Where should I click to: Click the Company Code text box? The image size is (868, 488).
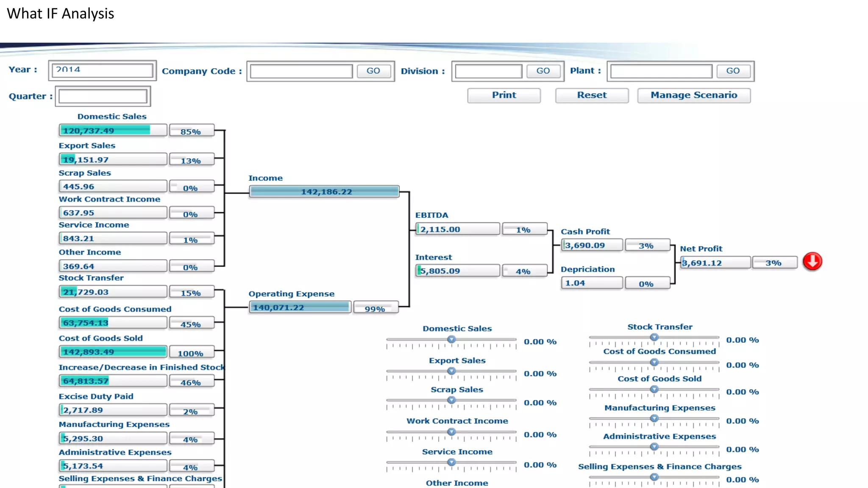(301, 71)
